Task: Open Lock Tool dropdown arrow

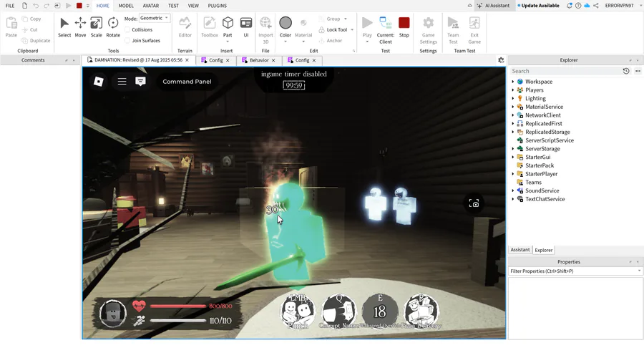Action: (352, 29)
